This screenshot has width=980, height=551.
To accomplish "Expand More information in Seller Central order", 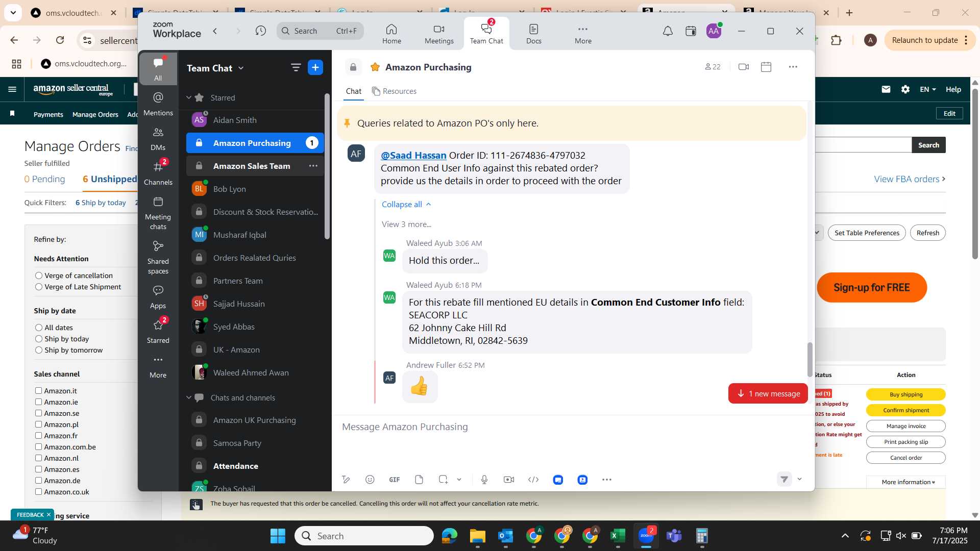I will pos(908,482).
